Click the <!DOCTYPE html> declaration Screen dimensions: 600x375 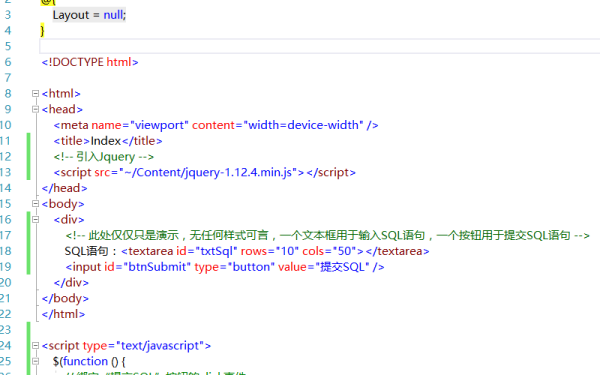(x=90, y=62)
